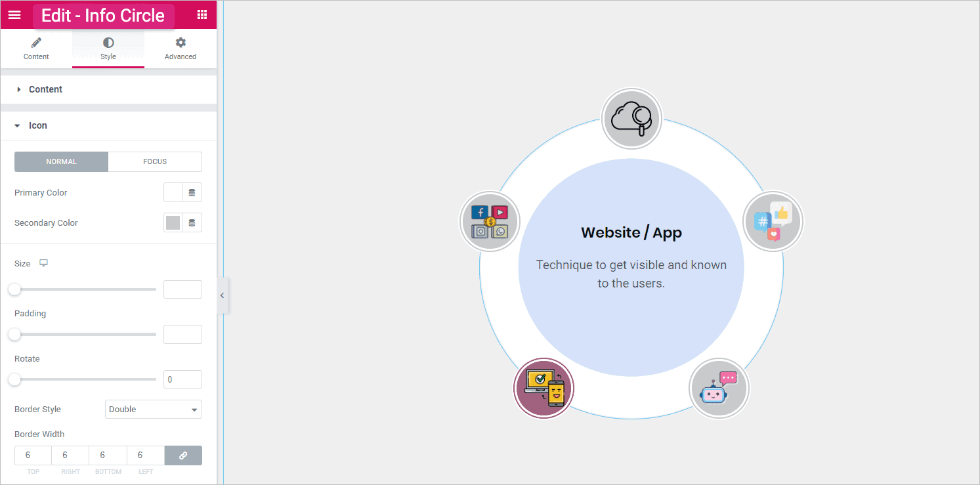Click the Size slider handle
This screenshot has width=980, height=485.
[14, 289]
